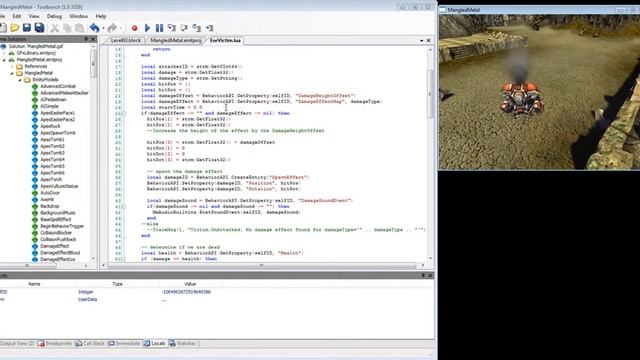This screenshot has width=640, height=360.
Task: Select the EseVictim.lua editor tab
Action: (x=225, y=40)
